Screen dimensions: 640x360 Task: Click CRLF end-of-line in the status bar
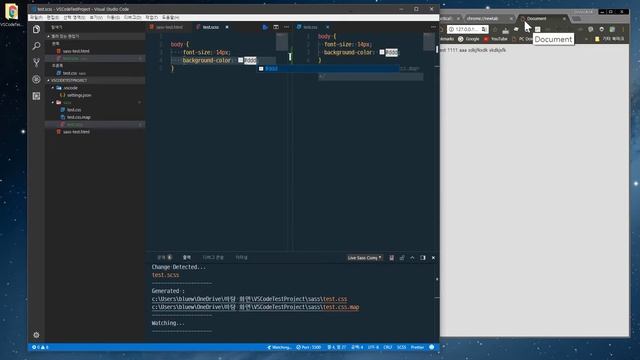(388, 347)
